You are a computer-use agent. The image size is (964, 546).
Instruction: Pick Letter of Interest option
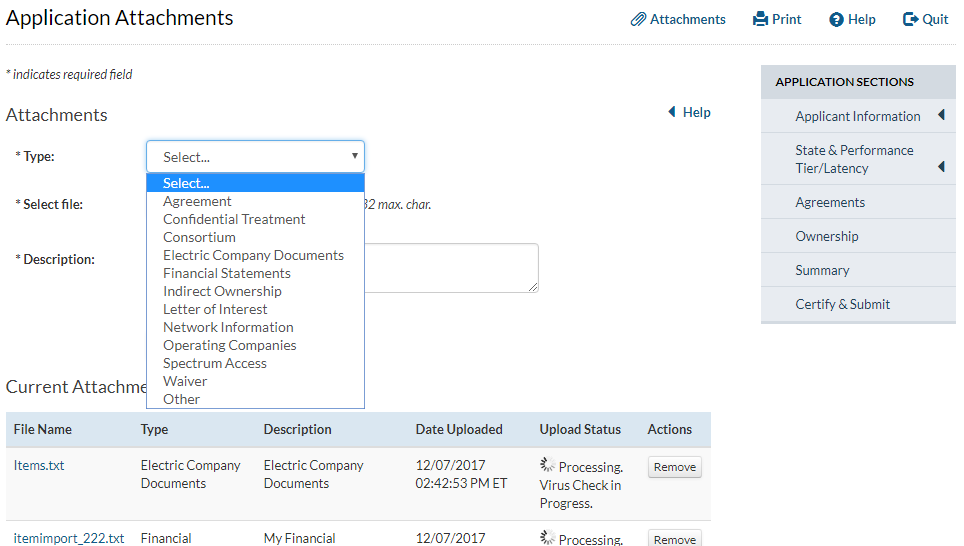tap(215, 309)
